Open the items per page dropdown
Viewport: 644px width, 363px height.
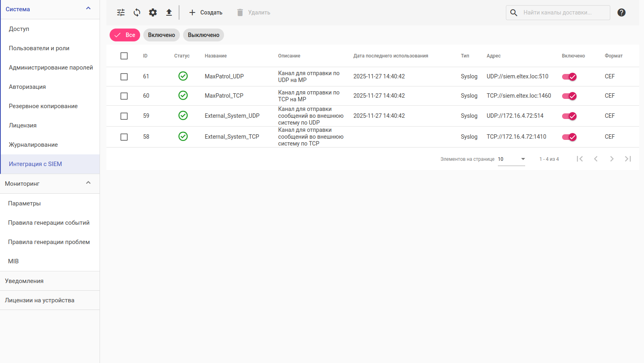[x=512, y=159]
